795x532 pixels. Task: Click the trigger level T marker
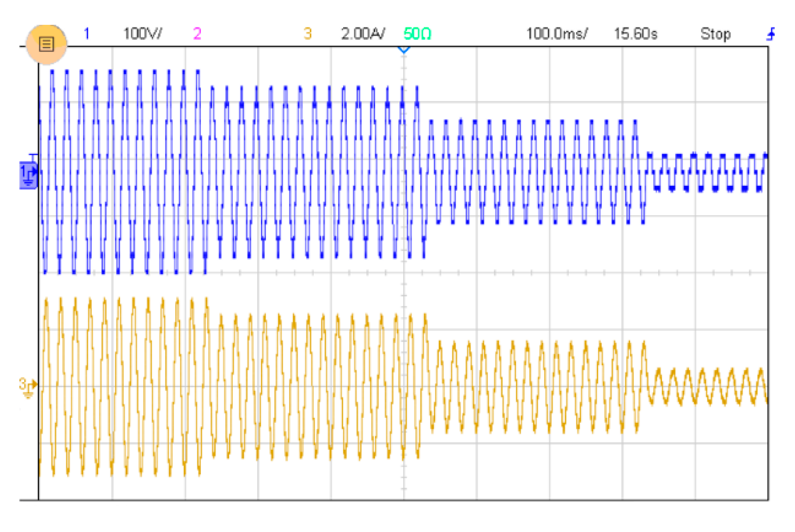click(33, 156)
